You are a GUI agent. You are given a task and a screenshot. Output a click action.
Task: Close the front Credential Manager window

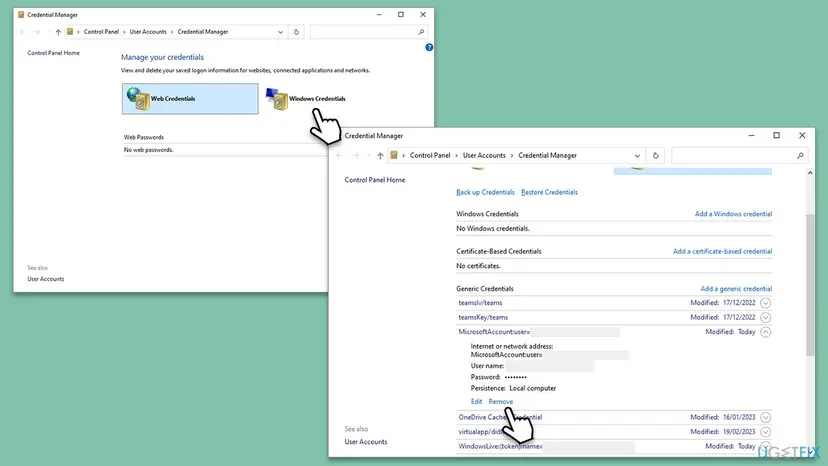click(x=802, y=136)
